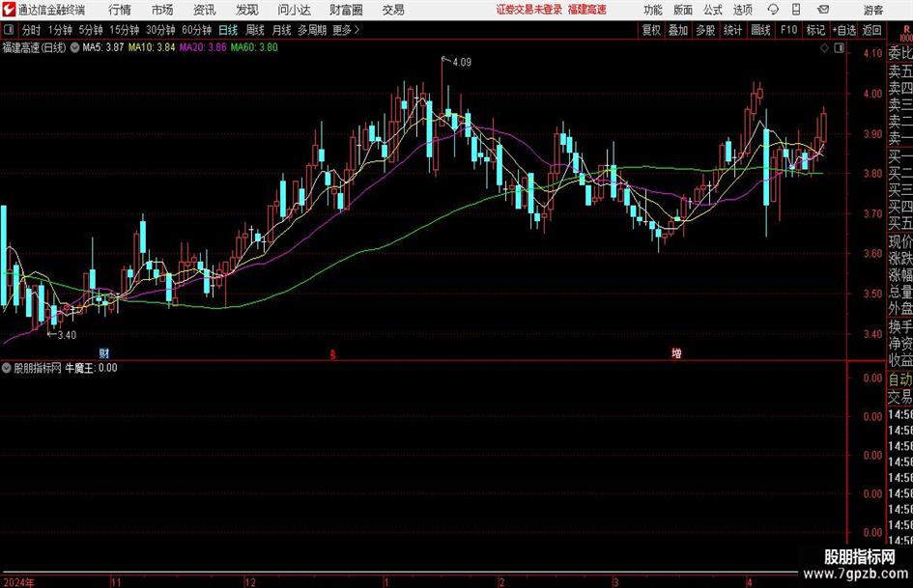Open the 交易 menu
The width and height of the screenshot is (913, 588).
click(x=393, y=10)
